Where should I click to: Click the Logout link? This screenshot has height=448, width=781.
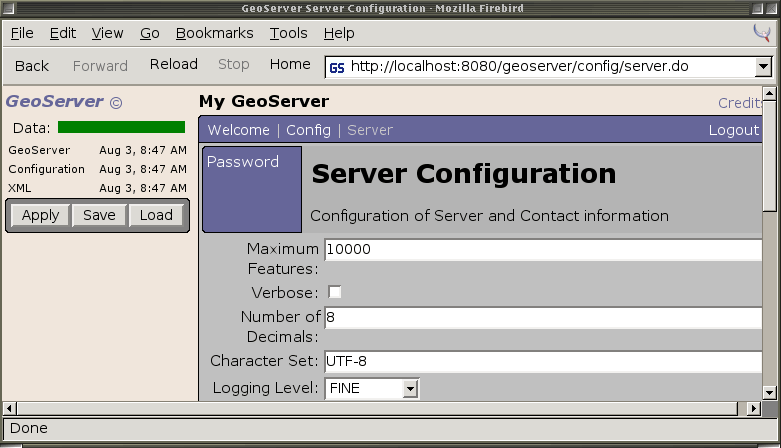point(733,130)
